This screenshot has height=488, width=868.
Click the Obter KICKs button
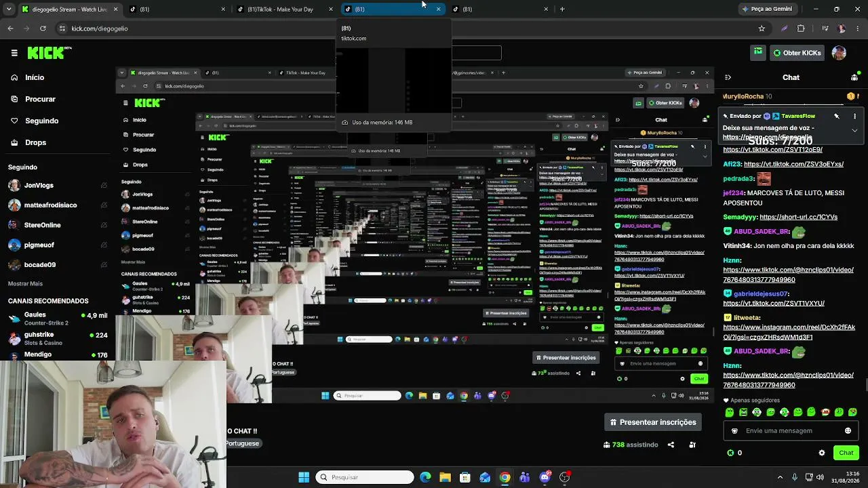click(x=796, y=53)
